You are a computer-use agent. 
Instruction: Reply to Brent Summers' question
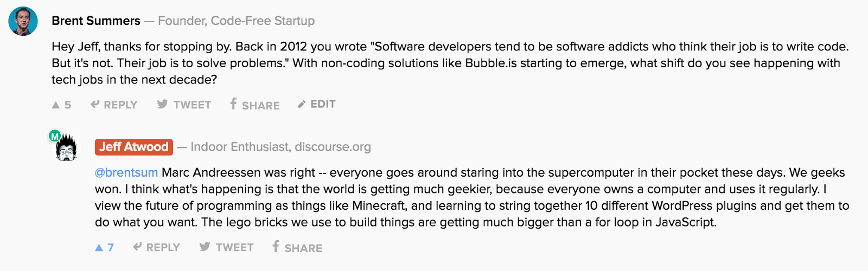tap(114, 105)
